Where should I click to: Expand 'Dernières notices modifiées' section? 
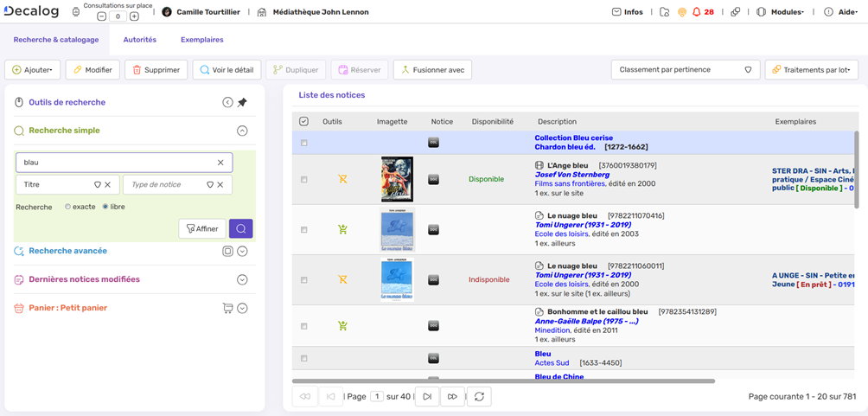(x=242, y=279)
